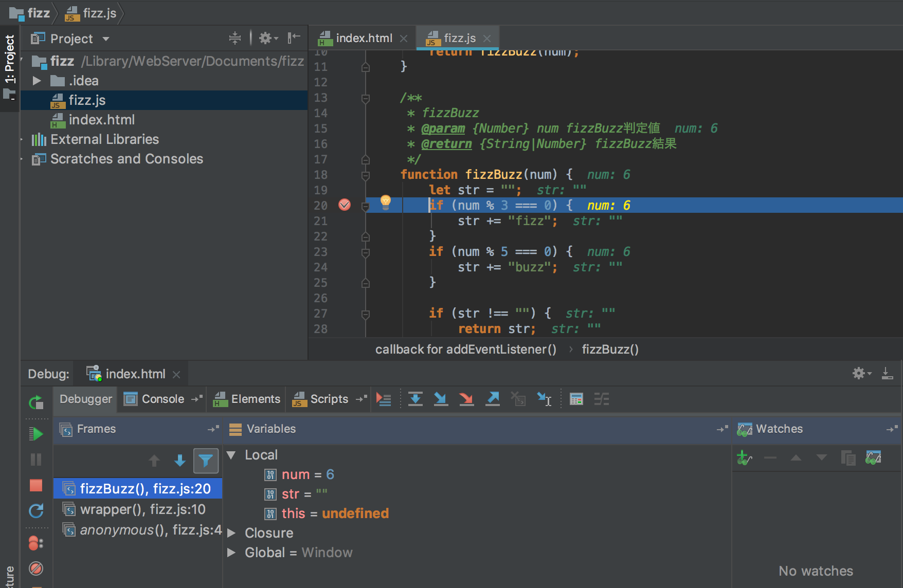The image size is (903, 588).
Task: Select the wrapper() frame in Frames panel
Action: point(142,509)
